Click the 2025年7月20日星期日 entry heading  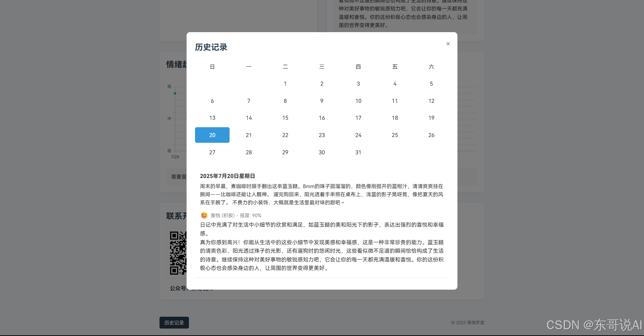[228, 176]
